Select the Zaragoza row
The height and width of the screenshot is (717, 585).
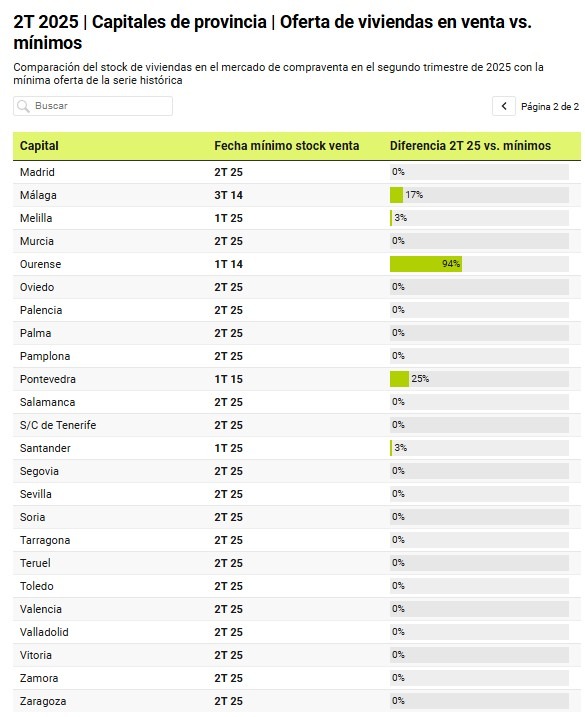pyautogui.click(x=297, y=701)
